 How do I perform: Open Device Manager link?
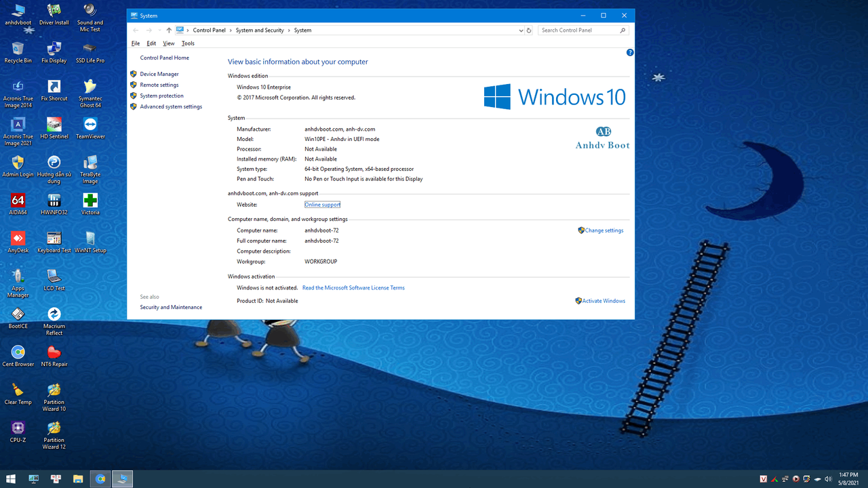(x=159, y=74)
